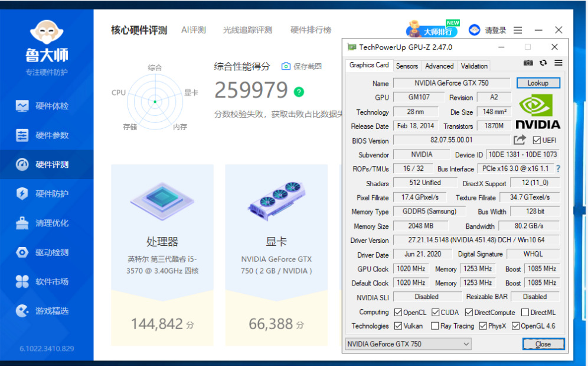Click the BIOS Version field
Screen dimensions: 588x370
[x=452, y=140]
